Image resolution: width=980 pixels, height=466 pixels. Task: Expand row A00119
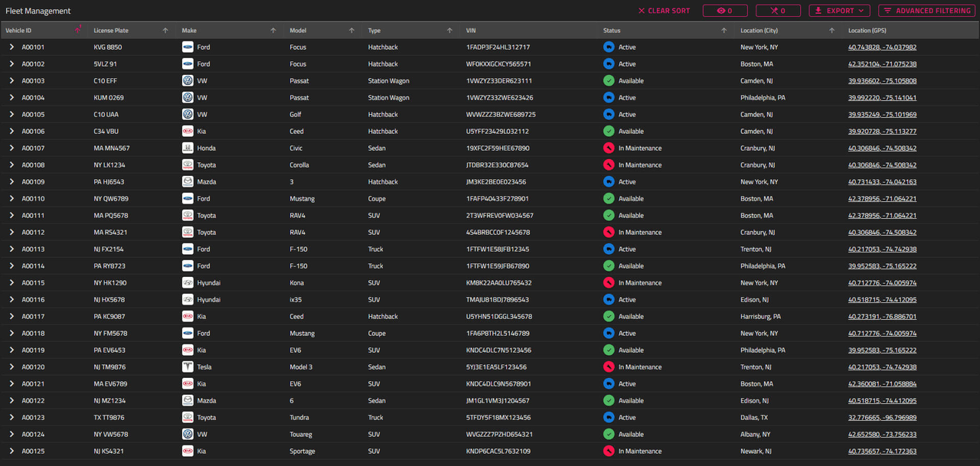pos(11,350)
